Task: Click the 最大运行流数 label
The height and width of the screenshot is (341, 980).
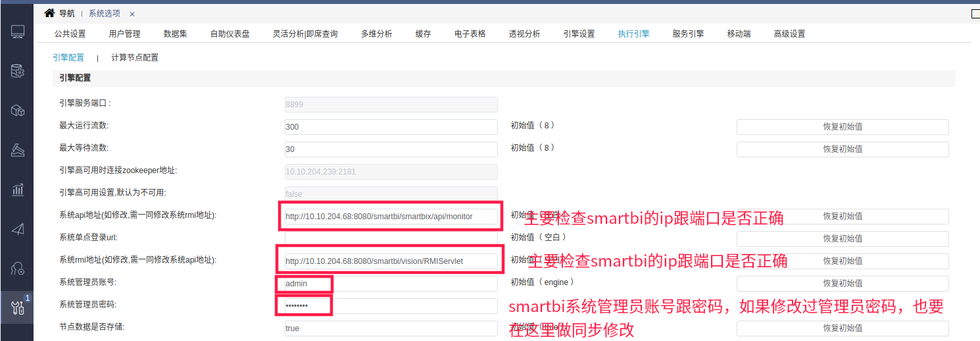Action: [84, 125]
